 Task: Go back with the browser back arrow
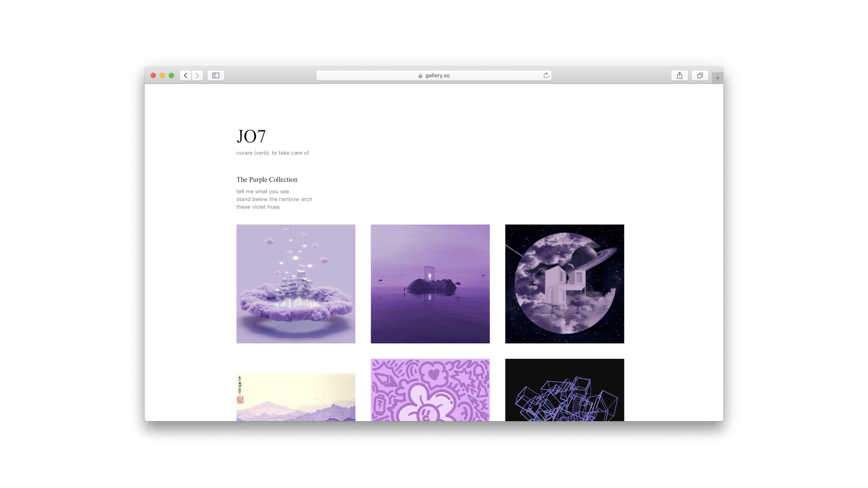185,75
